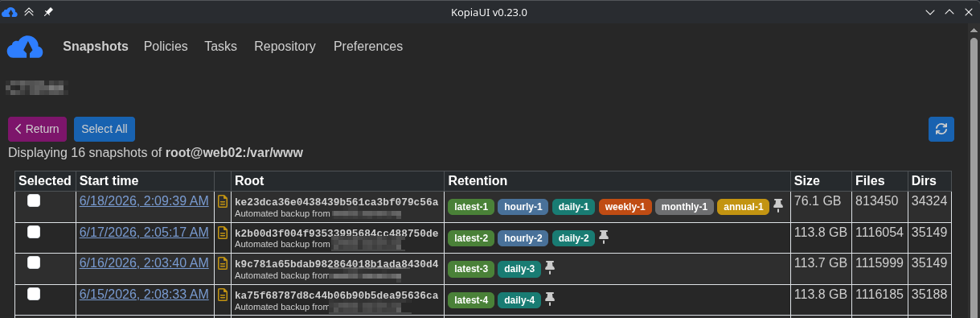Click the annual-1 retention tag

point(743,207)
